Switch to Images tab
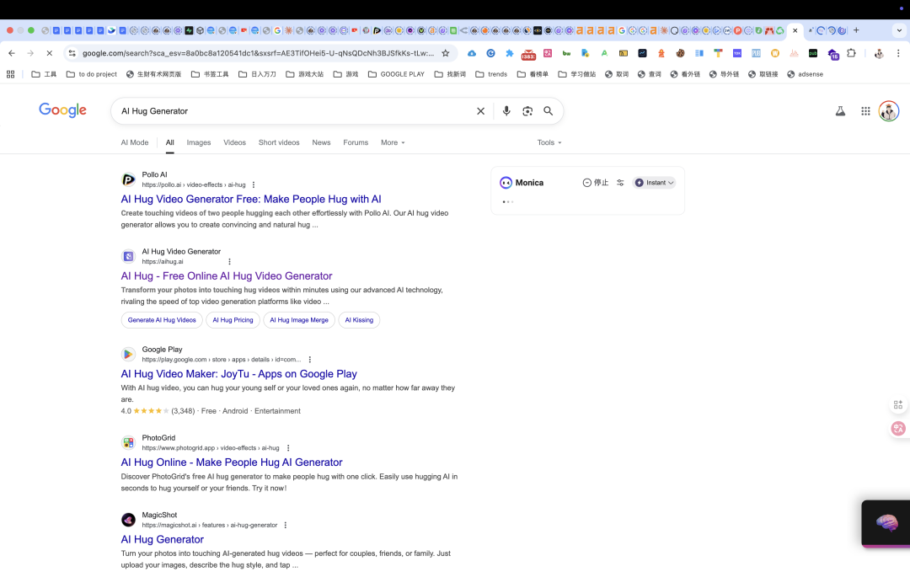Screen dimensions: 910x588 199,142
